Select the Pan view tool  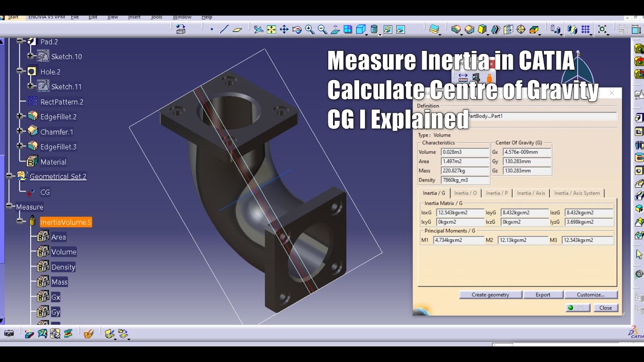pyautogui.click(x=284, y=30)
